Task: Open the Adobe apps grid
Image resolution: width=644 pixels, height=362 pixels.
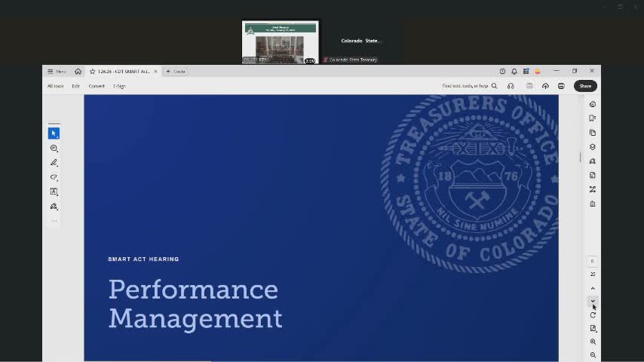Action: [x=526, y=72]
